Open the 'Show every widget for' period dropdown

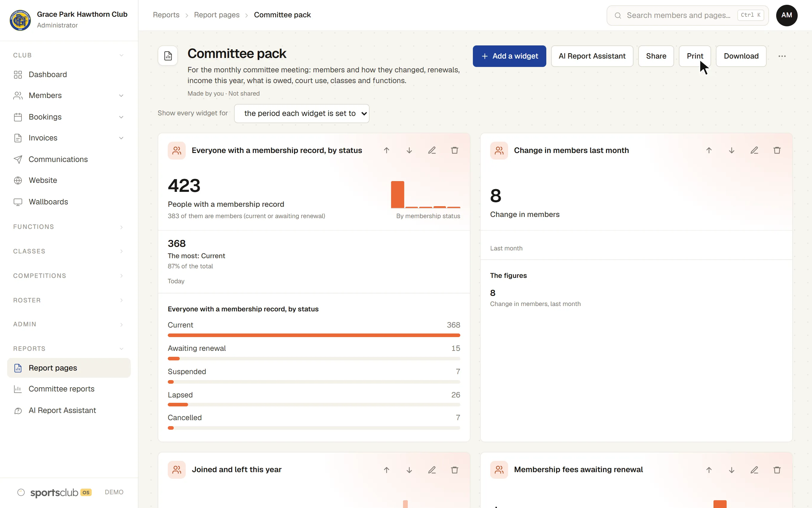(x=302, y=114)
